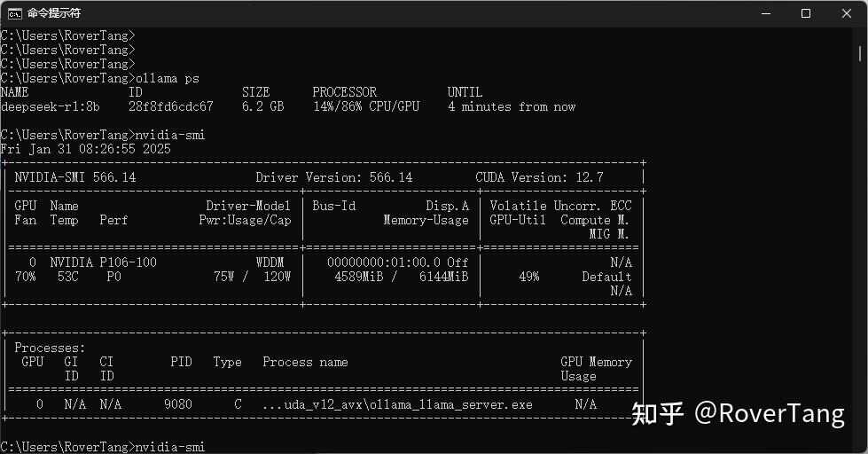Image resolution: width=868 pixels, height=454 pixels.
Task: Click the 'ollama ps' command text
Action: coord(167,78)
